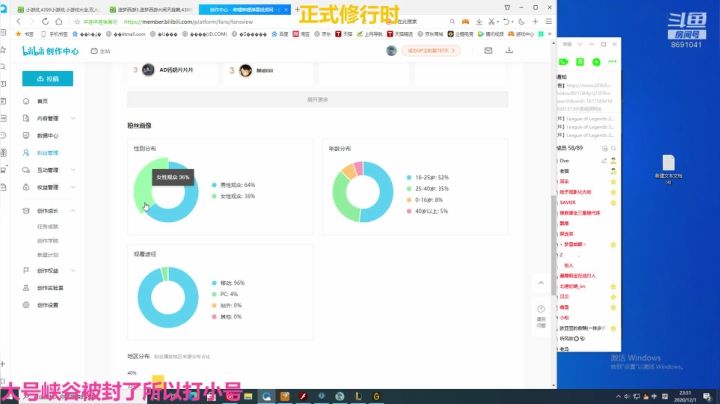Open the scissors tool dropdown arrow
This screenshot has height=404, width=720.
pos(498,22)
